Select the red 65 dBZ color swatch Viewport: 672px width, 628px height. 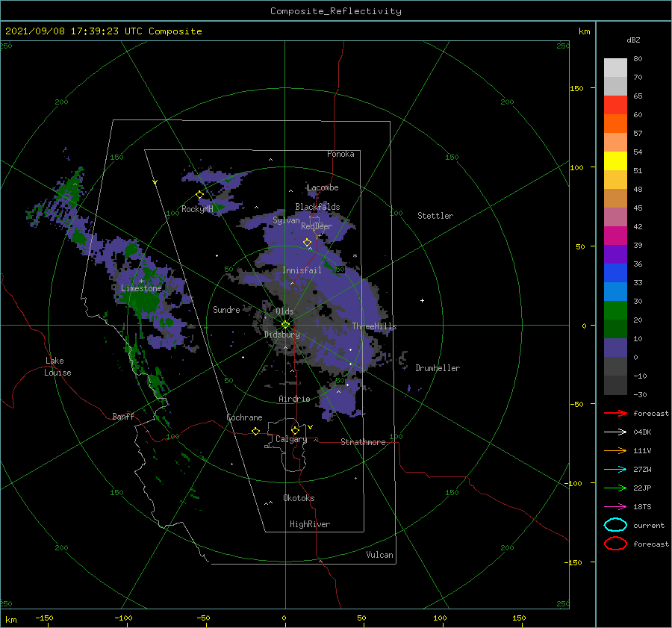[615, 105]
